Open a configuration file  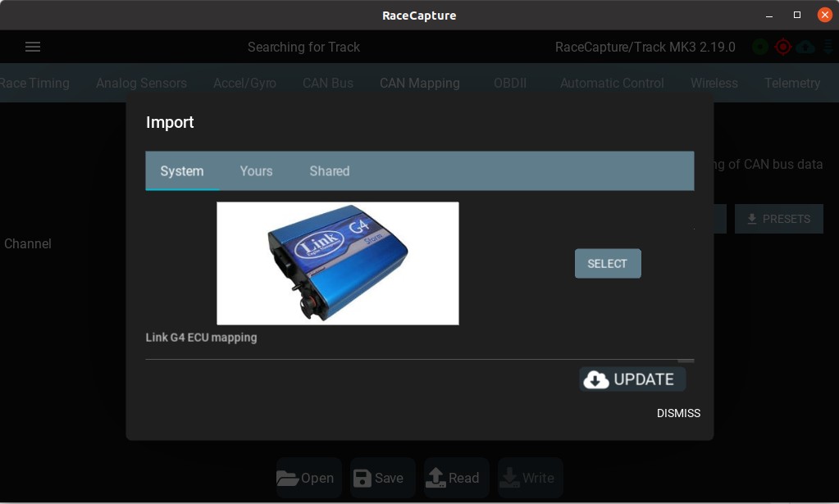[308, 478]
